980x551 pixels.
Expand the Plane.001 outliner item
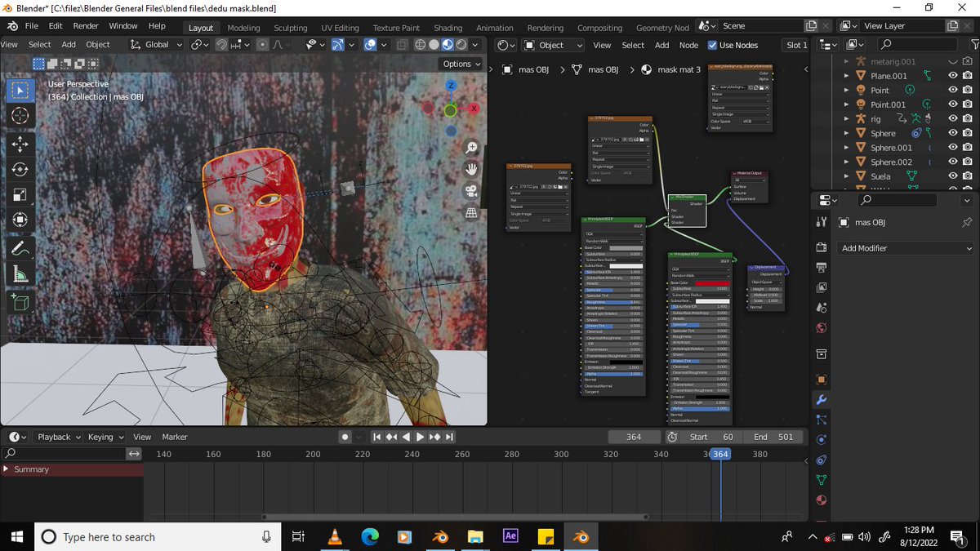[x=846, y=76]
